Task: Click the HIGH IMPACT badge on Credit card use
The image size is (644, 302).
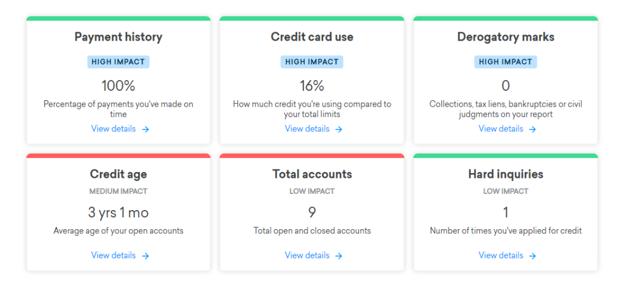Action: (x=312, y=62)
